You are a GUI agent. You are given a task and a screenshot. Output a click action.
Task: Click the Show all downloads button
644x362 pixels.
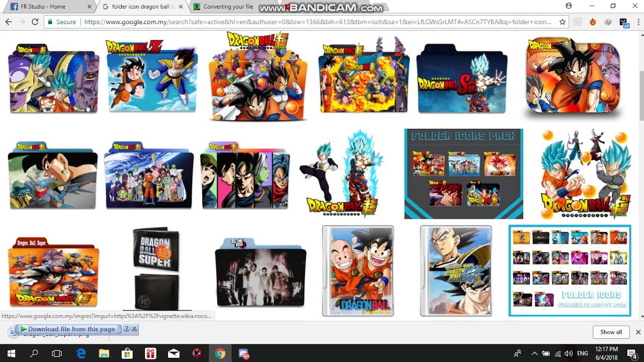(611, 332)
